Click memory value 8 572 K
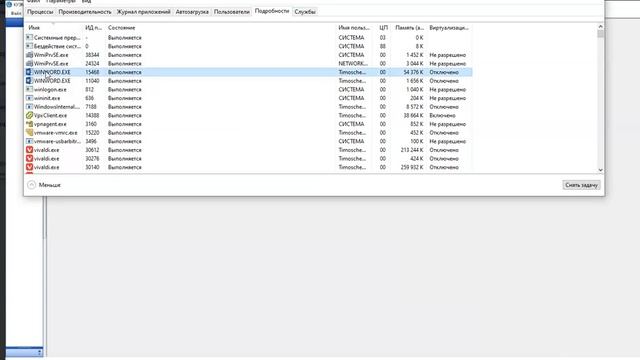 pos(415,107)
